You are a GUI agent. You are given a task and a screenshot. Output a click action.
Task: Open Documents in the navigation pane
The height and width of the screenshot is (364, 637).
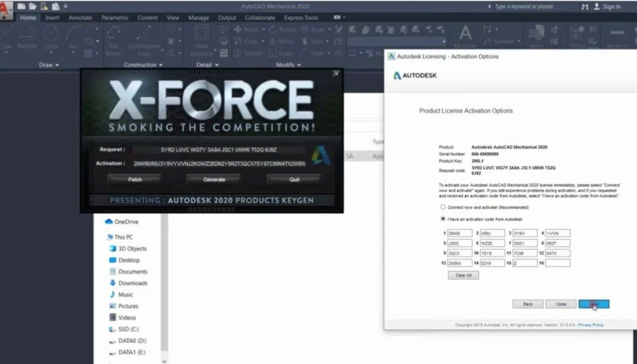click(129, 272)
